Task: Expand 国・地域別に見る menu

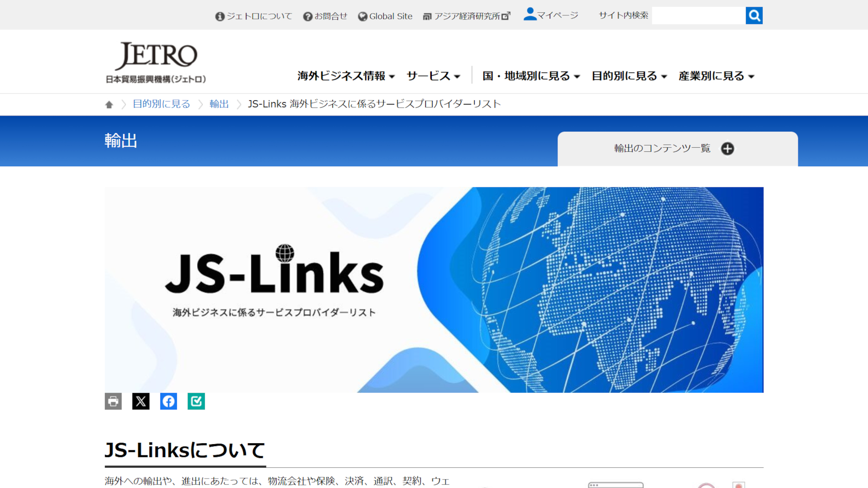Action: click(531, 76)
